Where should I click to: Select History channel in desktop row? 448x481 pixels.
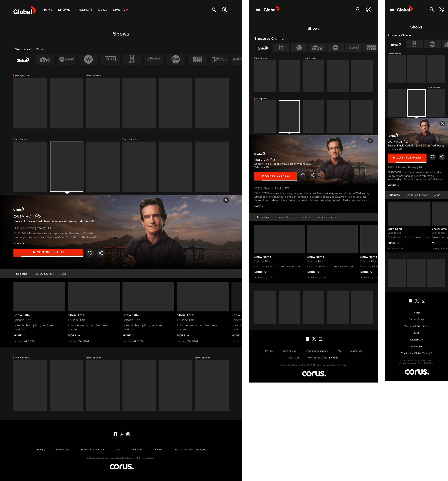point(132,59)
